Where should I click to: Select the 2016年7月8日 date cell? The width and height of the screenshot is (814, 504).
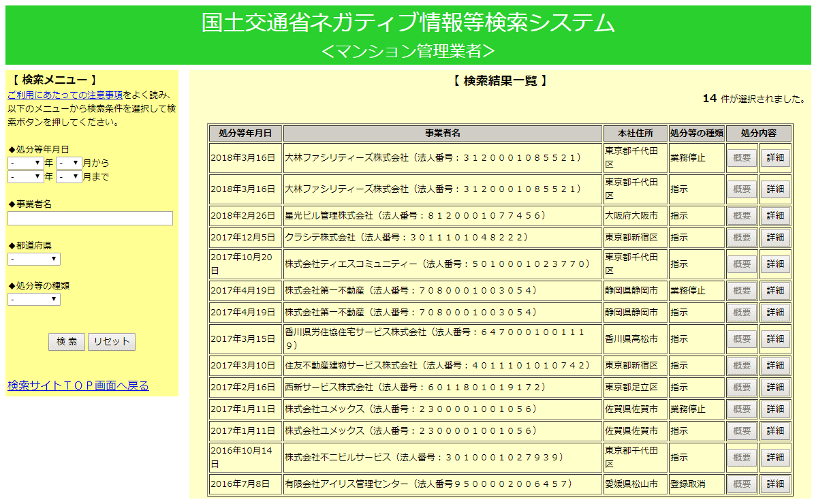[245, 484]
